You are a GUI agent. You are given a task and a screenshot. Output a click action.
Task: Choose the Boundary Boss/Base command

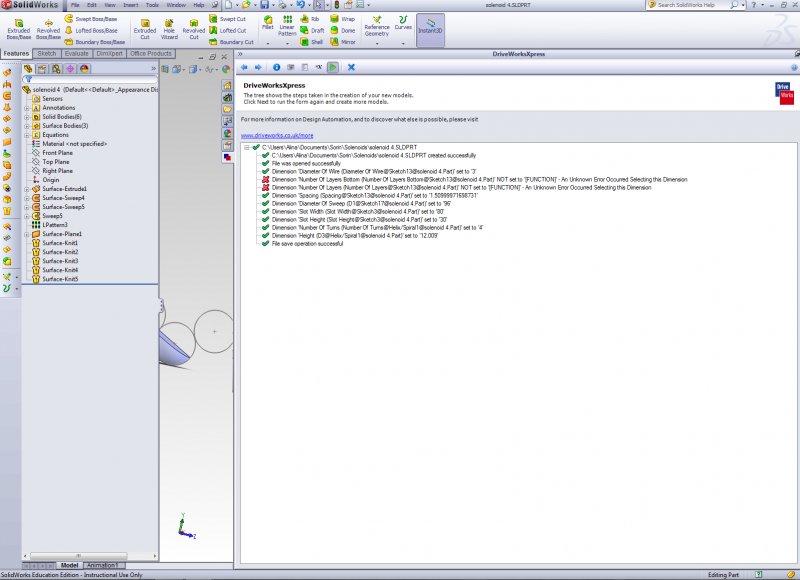tap(95, 42)
